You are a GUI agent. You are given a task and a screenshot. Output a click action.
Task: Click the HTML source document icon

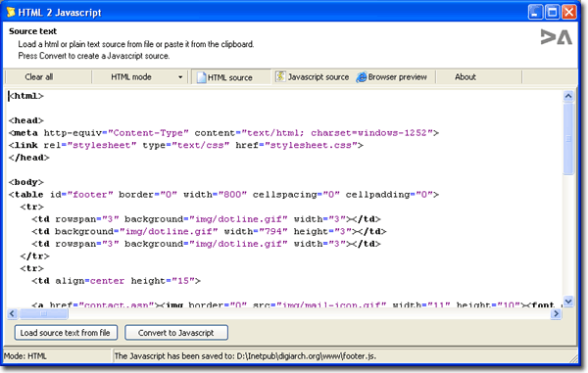(201, 77)
